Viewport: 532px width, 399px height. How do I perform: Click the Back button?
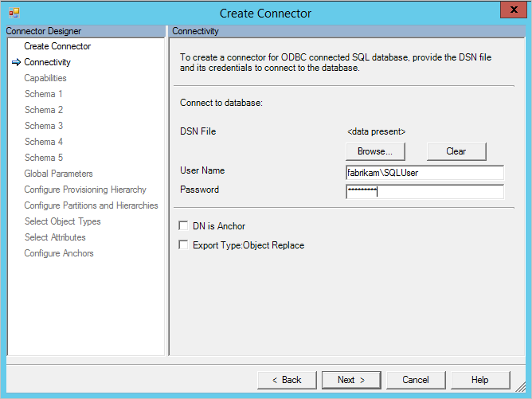[287, 380]
